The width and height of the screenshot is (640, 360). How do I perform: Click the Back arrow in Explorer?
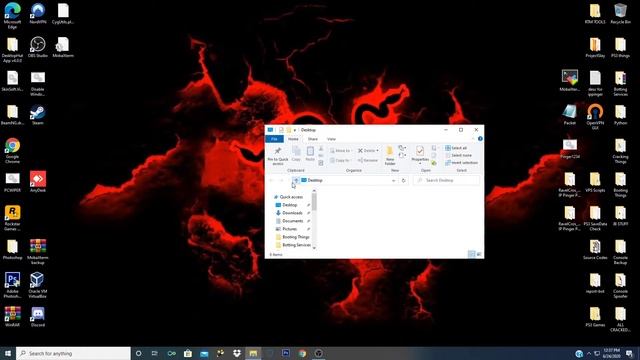[x=271, y=180]
